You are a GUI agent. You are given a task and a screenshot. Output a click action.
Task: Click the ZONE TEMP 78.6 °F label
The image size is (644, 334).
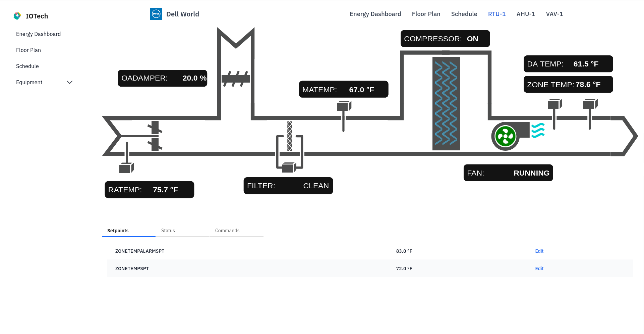(x=568, y=84)
